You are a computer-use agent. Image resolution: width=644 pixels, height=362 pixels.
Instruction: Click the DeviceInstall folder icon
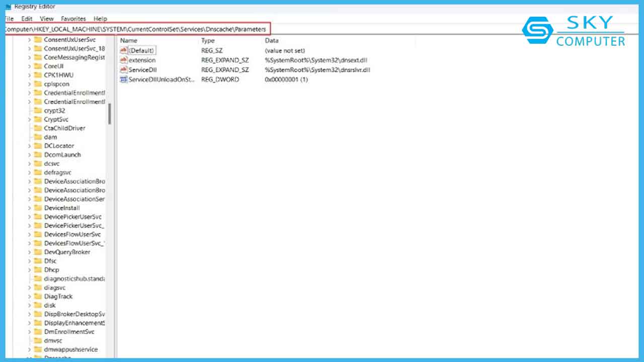point(38,208)
